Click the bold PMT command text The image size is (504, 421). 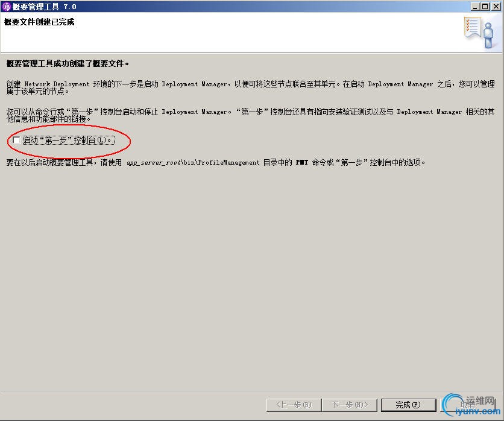click(302, 162)
